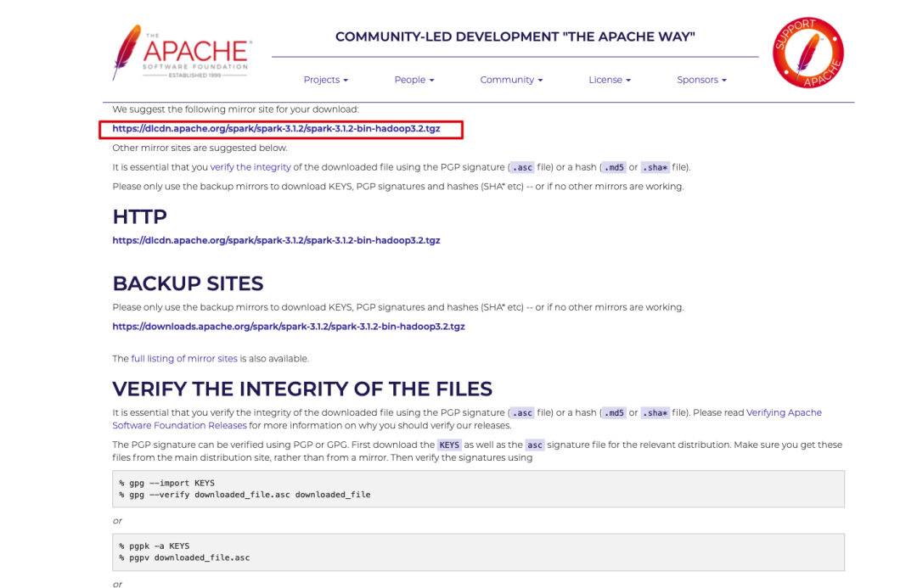Image resolution: width=917 pixels, height=588 pixels.
Task: Click the 'gpg --verify downloaded_file.asc' command line
Action: pyautogui.click(x=245, y=495)
